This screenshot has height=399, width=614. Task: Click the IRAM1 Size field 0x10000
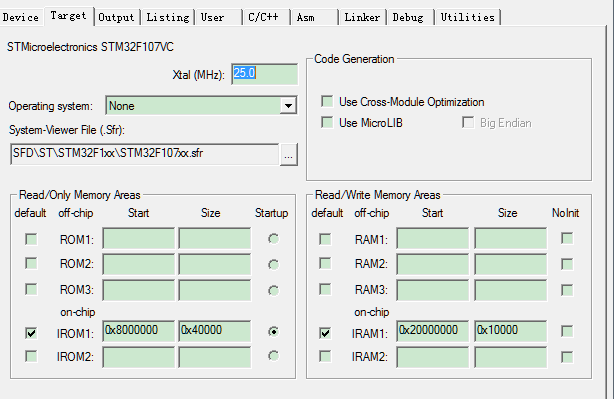tap(511, 331)
